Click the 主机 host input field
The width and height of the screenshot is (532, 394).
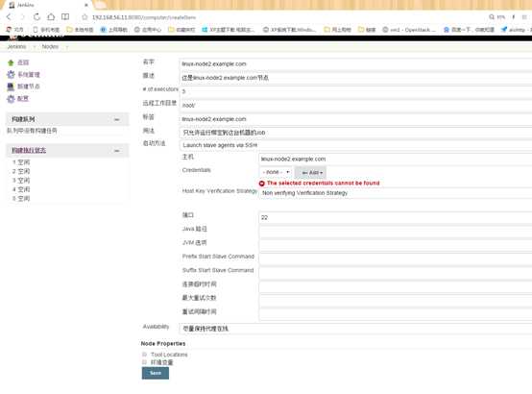[x=396, y=159]
